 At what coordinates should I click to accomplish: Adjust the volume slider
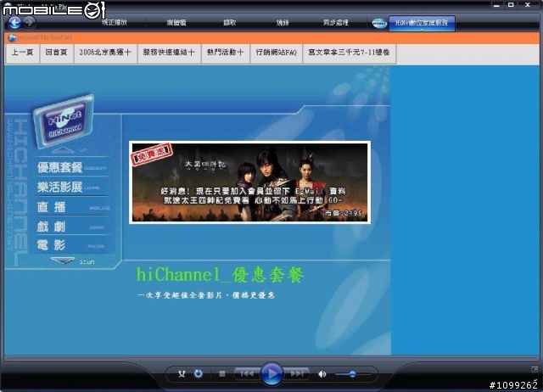click(353, 374)
